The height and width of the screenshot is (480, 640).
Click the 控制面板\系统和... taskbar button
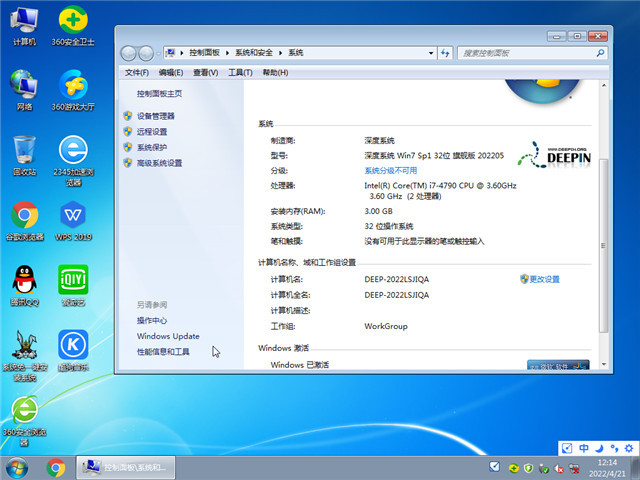tap(126, 468)
